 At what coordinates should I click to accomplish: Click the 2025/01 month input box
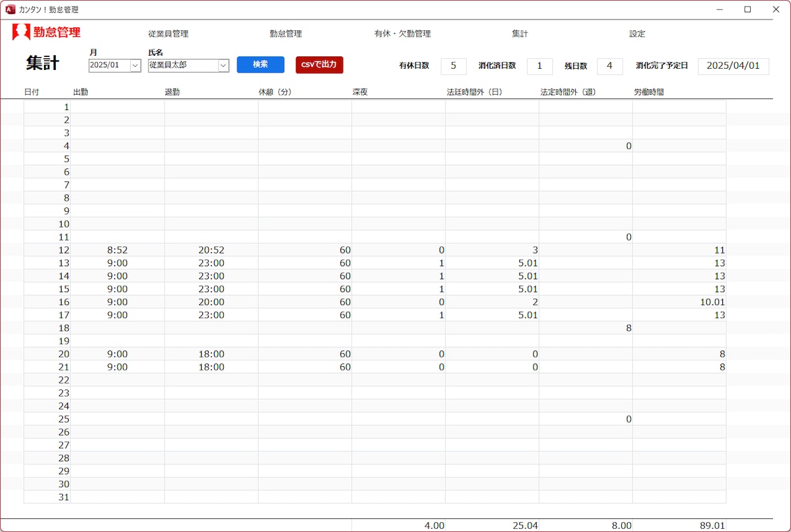110,65
